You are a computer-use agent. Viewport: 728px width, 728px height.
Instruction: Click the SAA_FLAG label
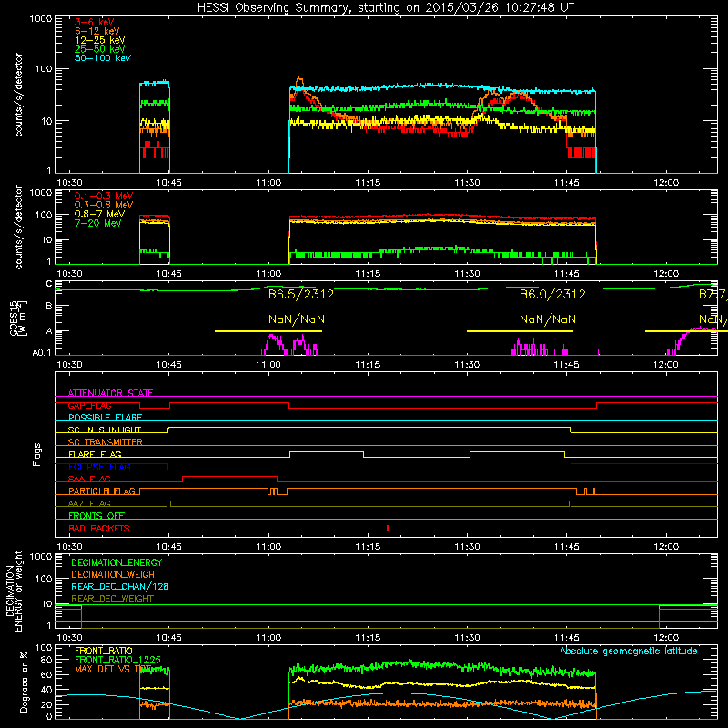[x=89, y=479]
